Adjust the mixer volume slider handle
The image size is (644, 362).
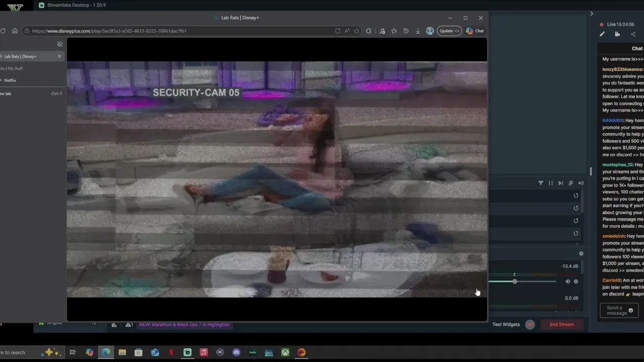(514, 282)
